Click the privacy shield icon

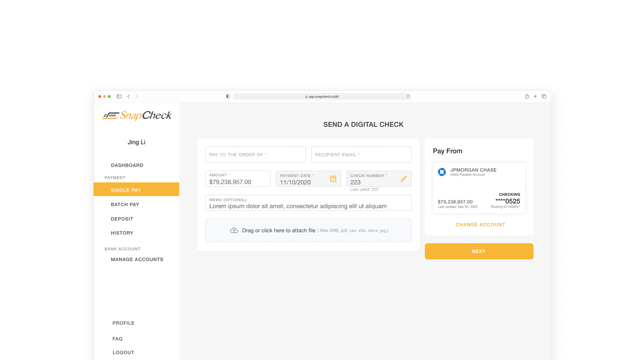228,97
